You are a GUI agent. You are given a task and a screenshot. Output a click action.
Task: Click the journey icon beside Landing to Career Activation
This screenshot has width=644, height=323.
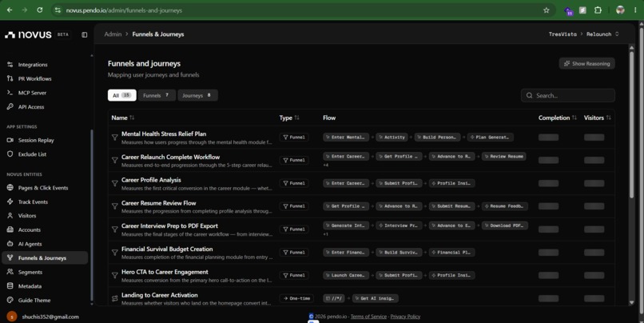[114, 298]
